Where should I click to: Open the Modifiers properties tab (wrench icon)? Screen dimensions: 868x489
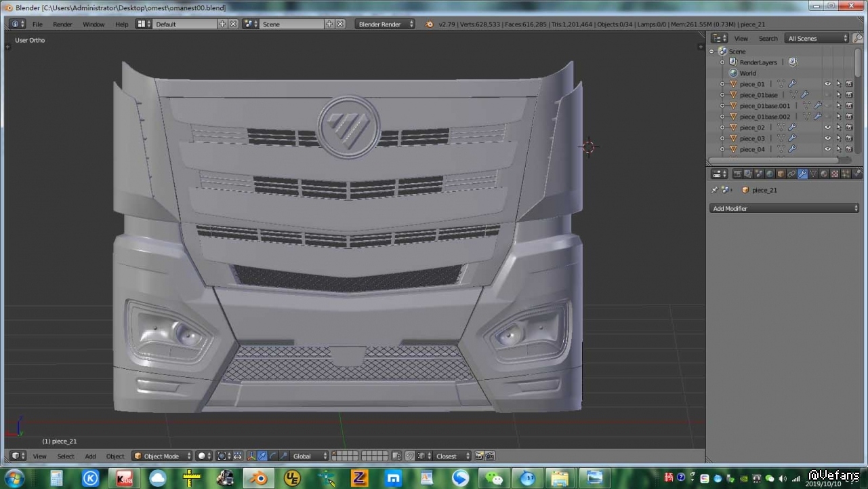tap(802, 174)
